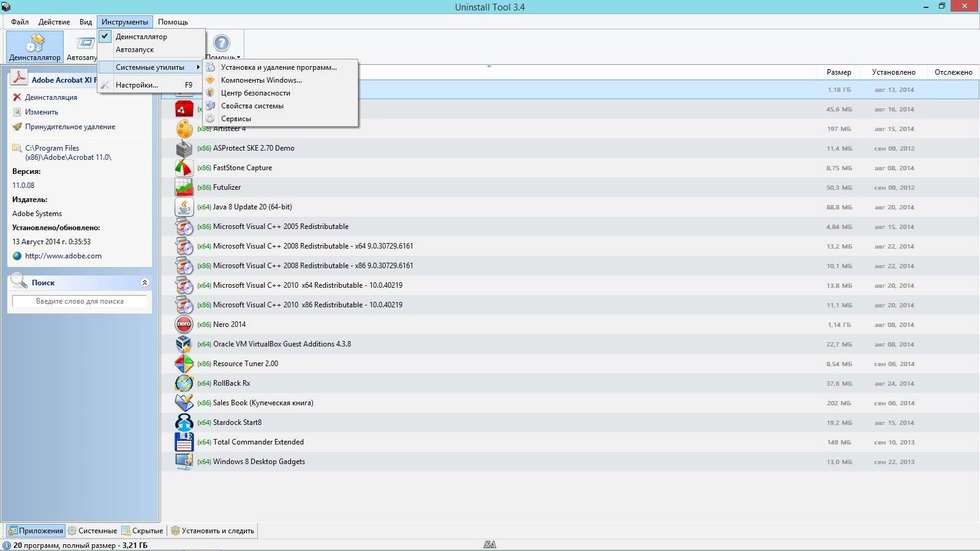Image resolution: width=980 pixels, height=551 pixels.
Task: Click the Windows 8 Desktop Gadgets icon
Action: click(184, 462)
